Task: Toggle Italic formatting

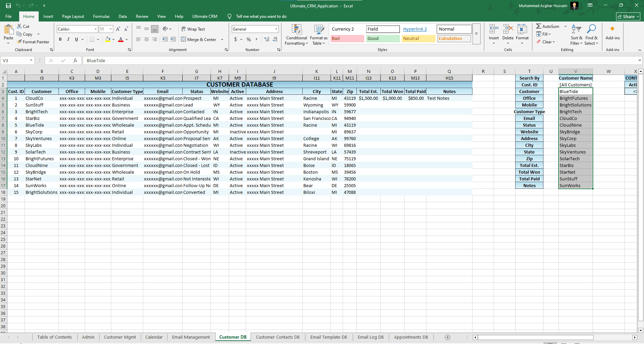Action: [68, 39]
